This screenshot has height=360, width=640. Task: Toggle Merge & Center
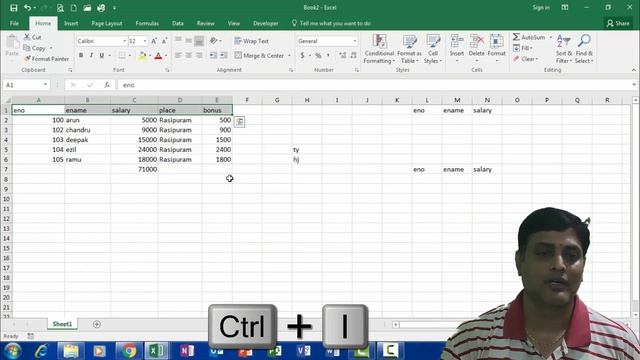[x=259, y=55]
